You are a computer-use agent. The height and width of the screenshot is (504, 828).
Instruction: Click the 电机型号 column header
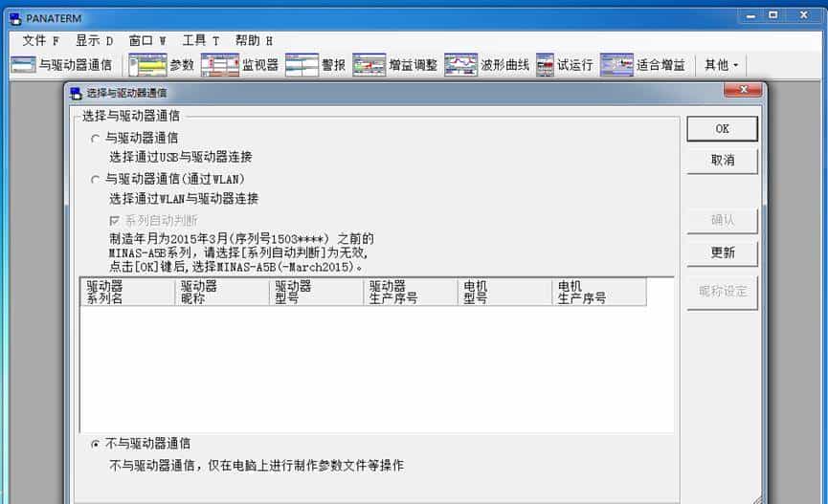(504, 292)
